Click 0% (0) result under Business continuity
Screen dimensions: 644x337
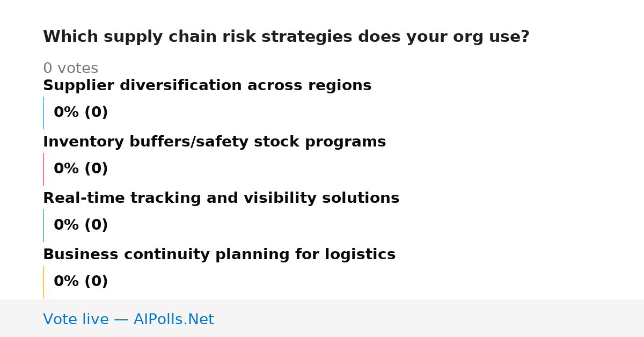(x=80, y=282)
